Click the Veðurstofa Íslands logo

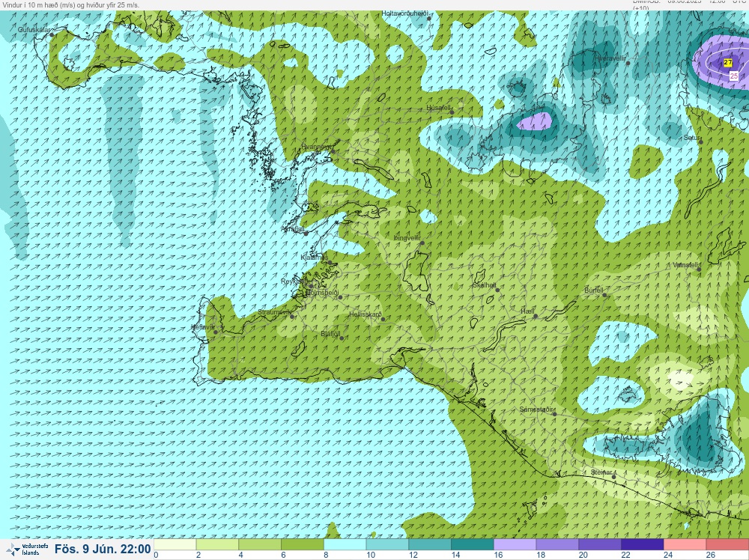coord(27,550)
